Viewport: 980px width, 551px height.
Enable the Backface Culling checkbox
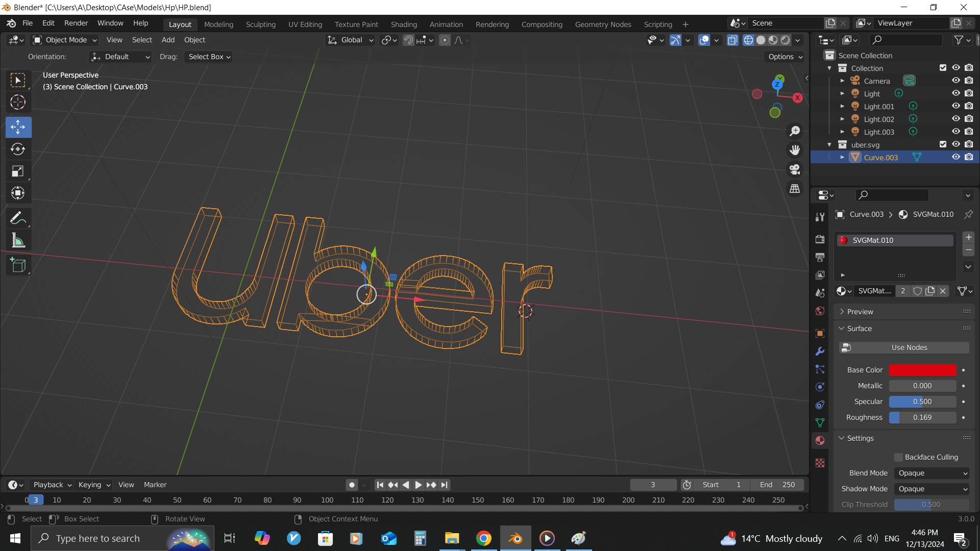(x=899, y=457)
